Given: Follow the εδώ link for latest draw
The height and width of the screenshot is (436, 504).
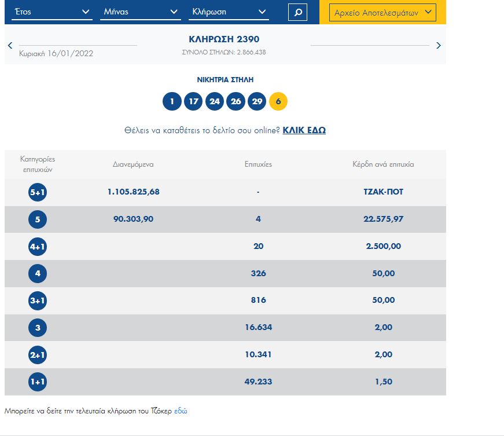Looking at the screenshot, I should pos(181,411).
